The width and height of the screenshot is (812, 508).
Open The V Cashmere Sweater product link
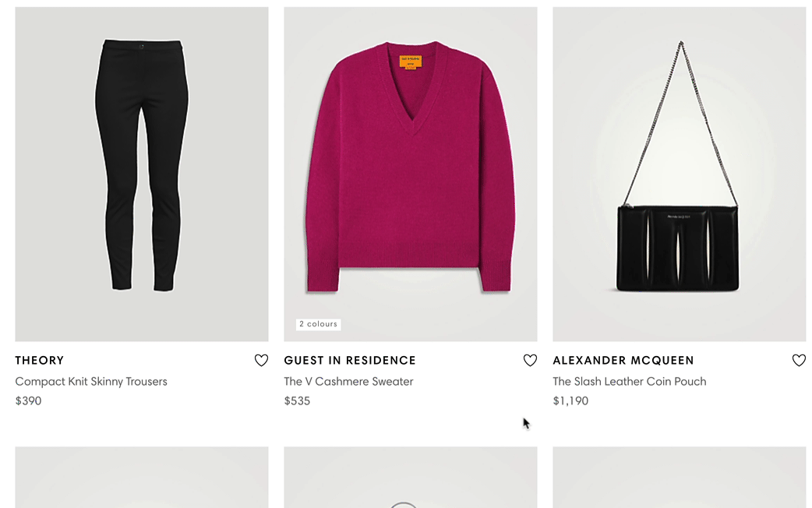coord(348,381)
